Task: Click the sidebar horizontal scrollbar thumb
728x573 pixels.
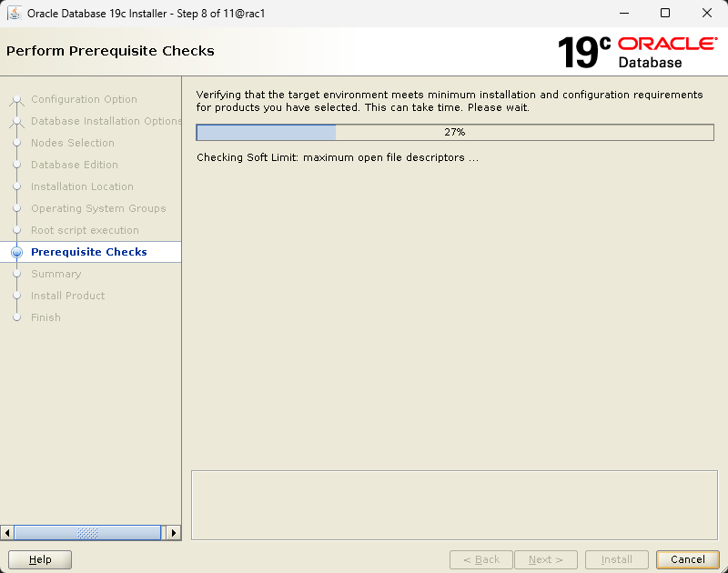Action: tap(87, 533)
